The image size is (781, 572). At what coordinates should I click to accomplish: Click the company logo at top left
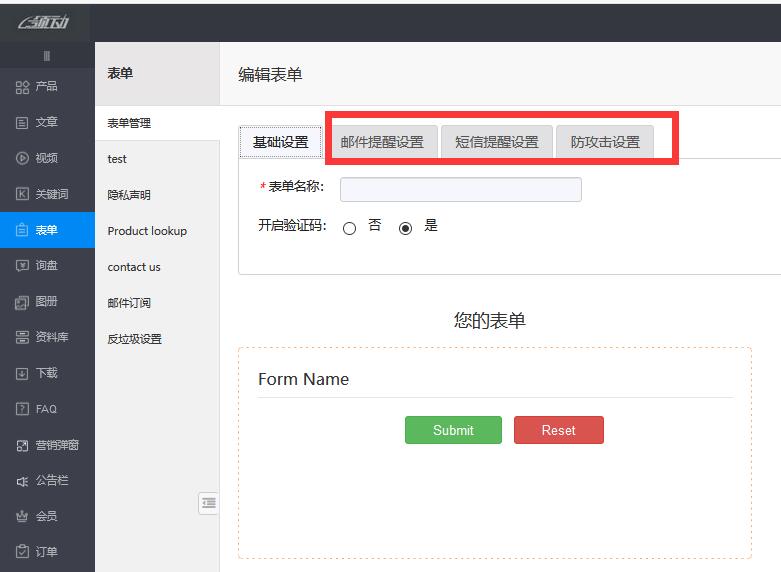43,22
